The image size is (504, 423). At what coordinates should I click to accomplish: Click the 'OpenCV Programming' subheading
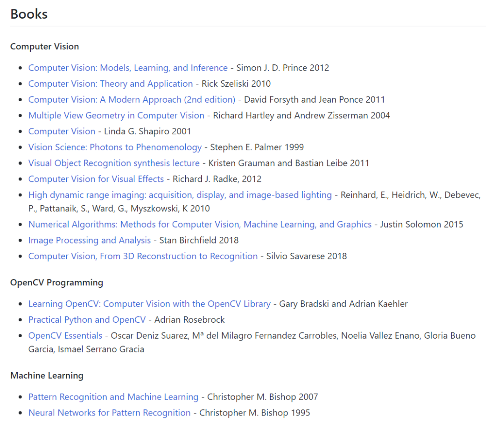click(56, 283)
